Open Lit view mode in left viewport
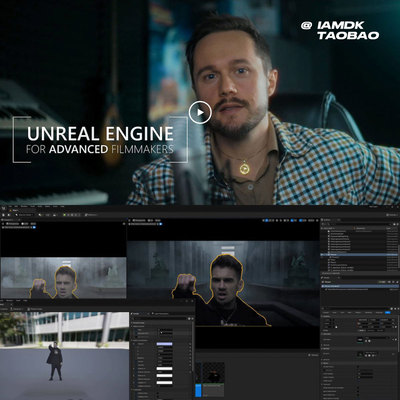Viewport: 400px width, 400px height. (25, 224)
